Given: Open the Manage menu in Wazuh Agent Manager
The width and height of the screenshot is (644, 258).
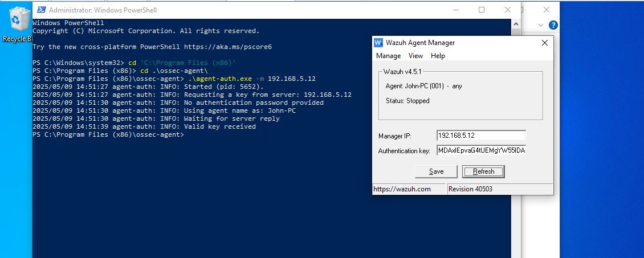Looking at the screenshot, I should tap(388, 56).
